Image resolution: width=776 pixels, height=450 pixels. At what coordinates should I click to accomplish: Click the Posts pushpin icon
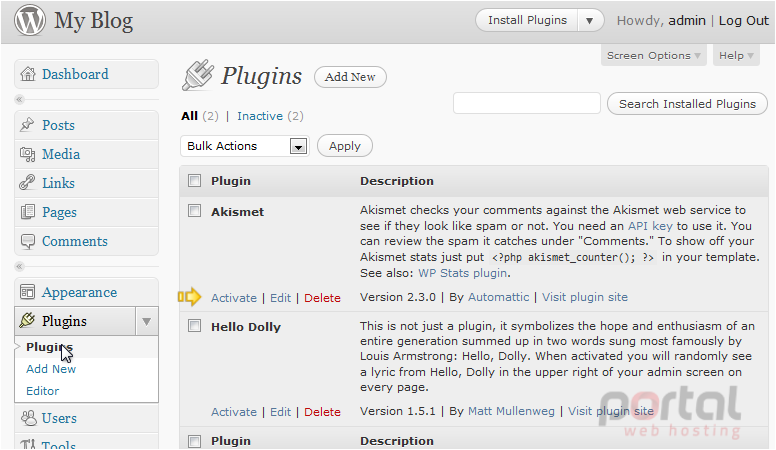click(27, 125)
